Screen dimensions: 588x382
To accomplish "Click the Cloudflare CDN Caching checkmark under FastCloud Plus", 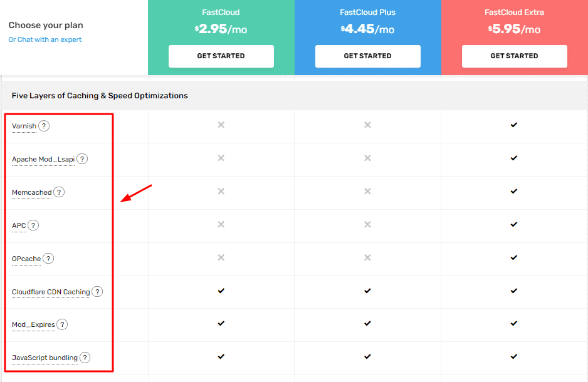I will coord(367,291).
